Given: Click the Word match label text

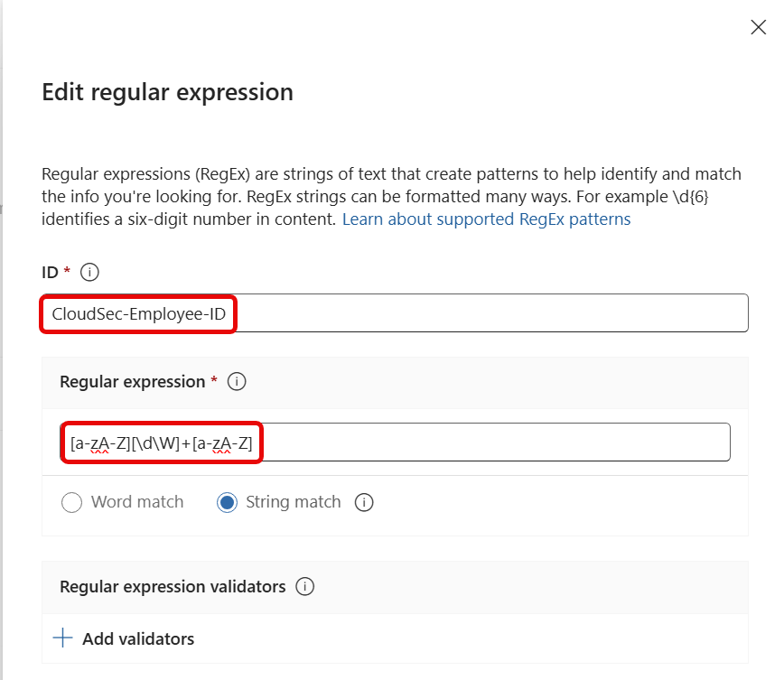Looking at the screenshot, I should point(137,502).
